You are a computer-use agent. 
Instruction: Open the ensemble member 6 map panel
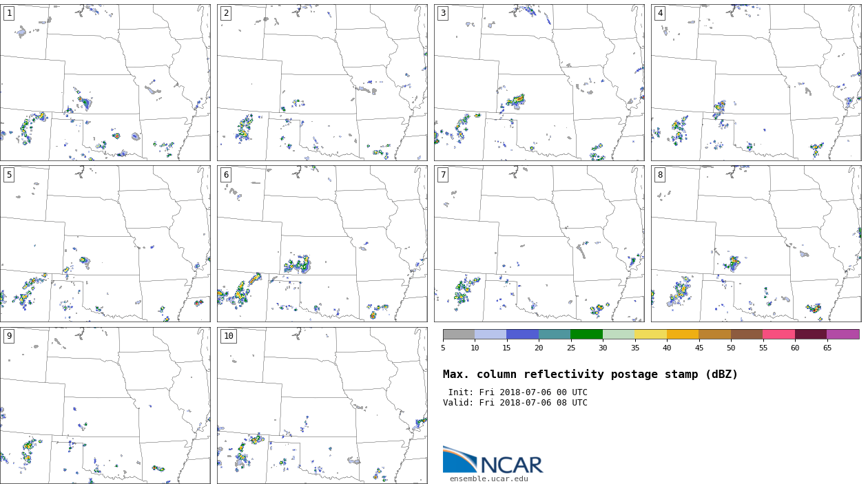(x=322, y=244)
